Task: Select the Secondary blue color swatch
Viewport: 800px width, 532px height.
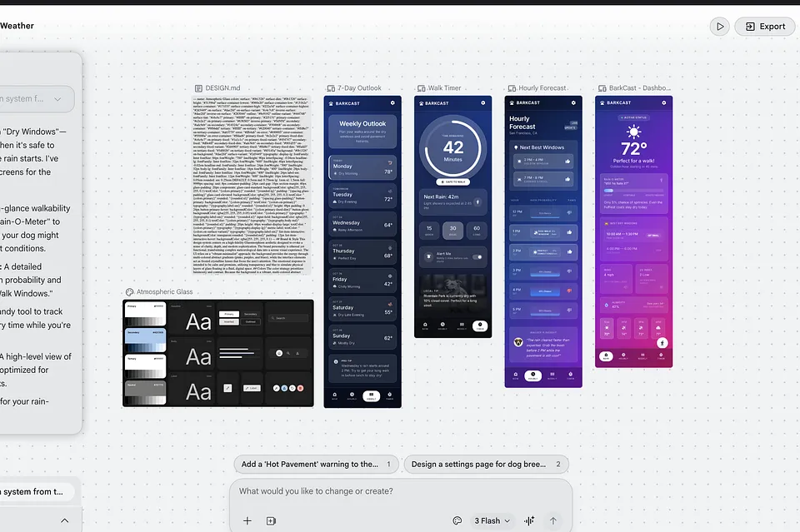Action: tap(145, 341)
